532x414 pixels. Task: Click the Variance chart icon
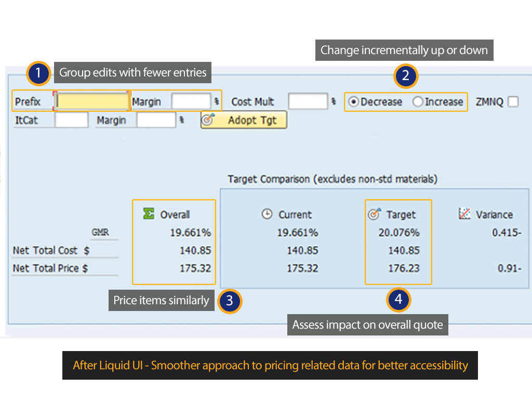click(x=464, y=214)
